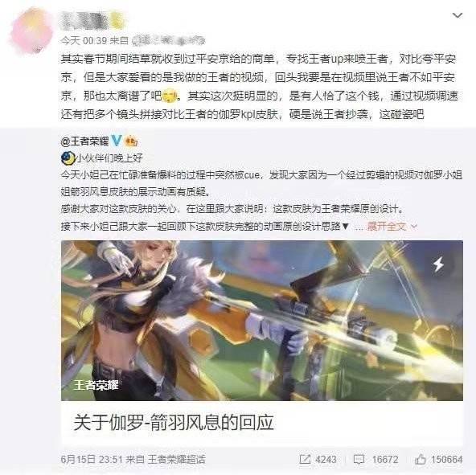Image resolution: width=476 pixels, height=475 pixels.
Task: Click the chevron beside 展开全文
Action: coord(414,226)
